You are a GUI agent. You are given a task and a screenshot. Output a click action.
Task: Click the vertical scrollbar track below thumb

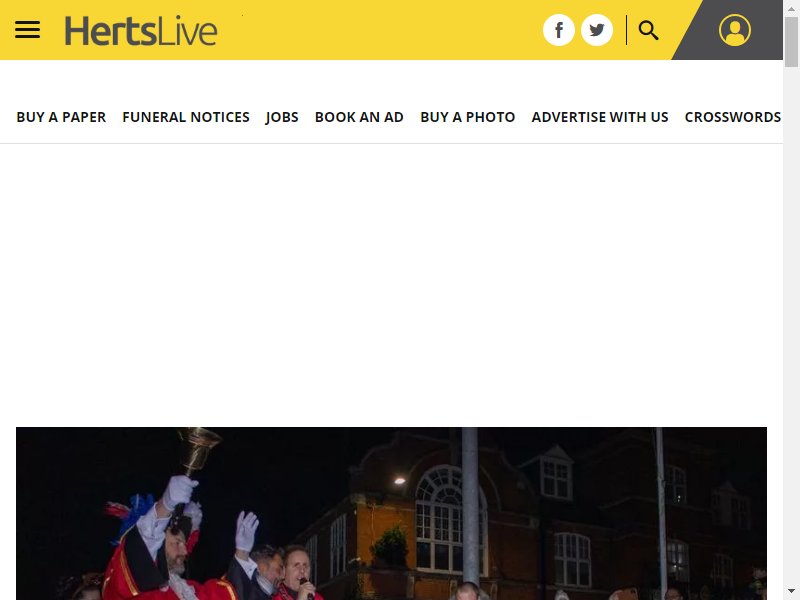(791, 327)
